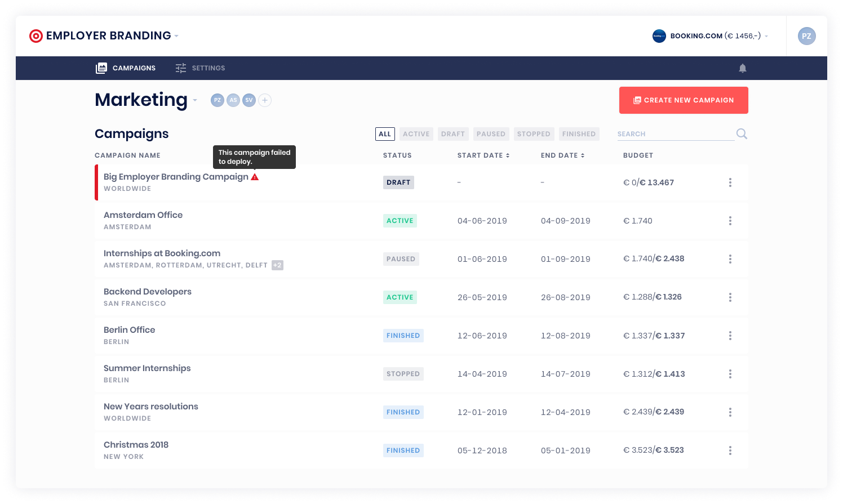Open more options for Amsterdam Office
The height and width of the screenshot is (504, 843).
730,221
